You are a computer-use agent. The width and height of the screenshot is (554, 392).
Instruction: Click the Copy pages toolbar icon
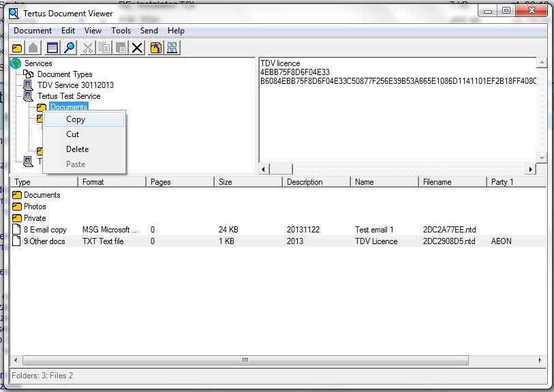tap(104, 48)
